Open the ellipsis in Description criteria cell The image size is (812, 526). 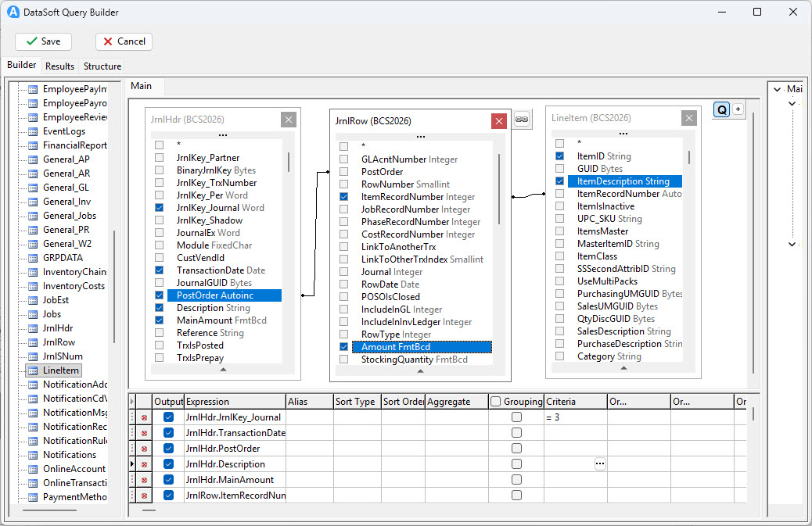click(600, 464)
